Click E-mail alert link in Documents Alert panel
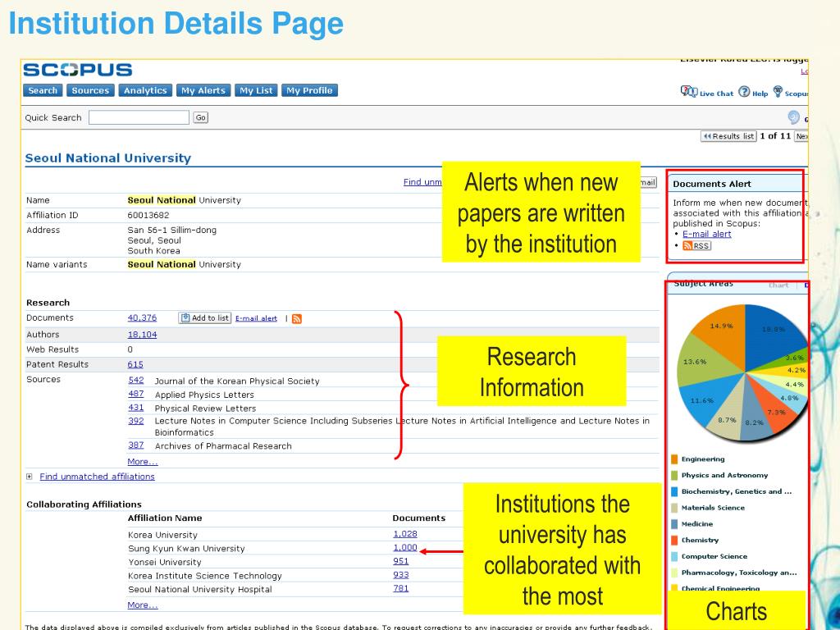Viewport: 840px width, 630px height. (706, 234)
